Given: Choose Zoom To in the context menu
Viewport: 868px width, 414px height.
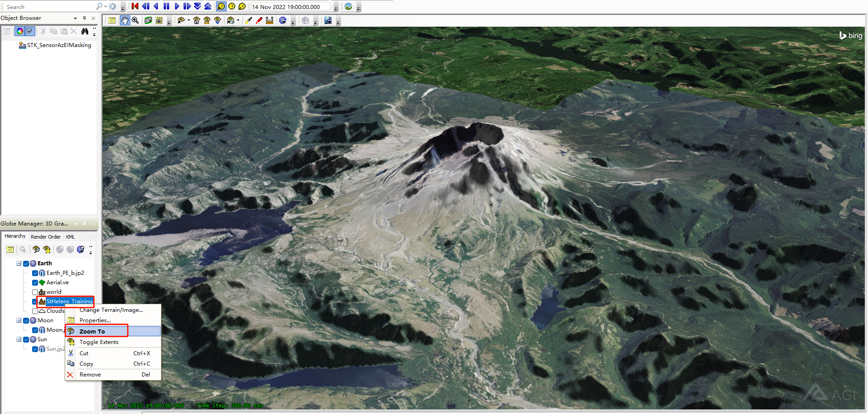Looking at the screenshot, I should (x=92, y=331).
